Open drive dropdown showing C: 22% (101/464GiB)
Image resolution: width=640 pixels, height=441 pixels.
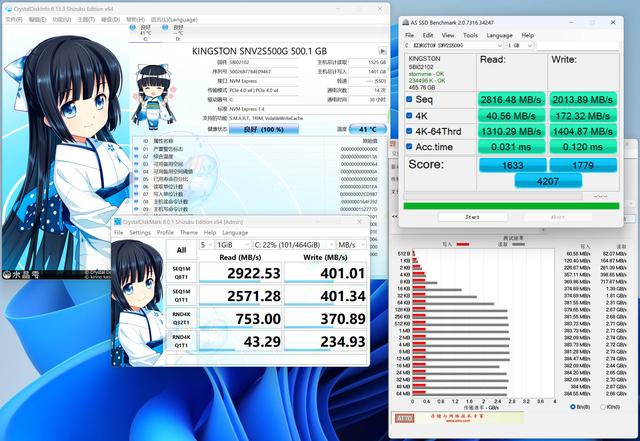(x=294, y=245)
